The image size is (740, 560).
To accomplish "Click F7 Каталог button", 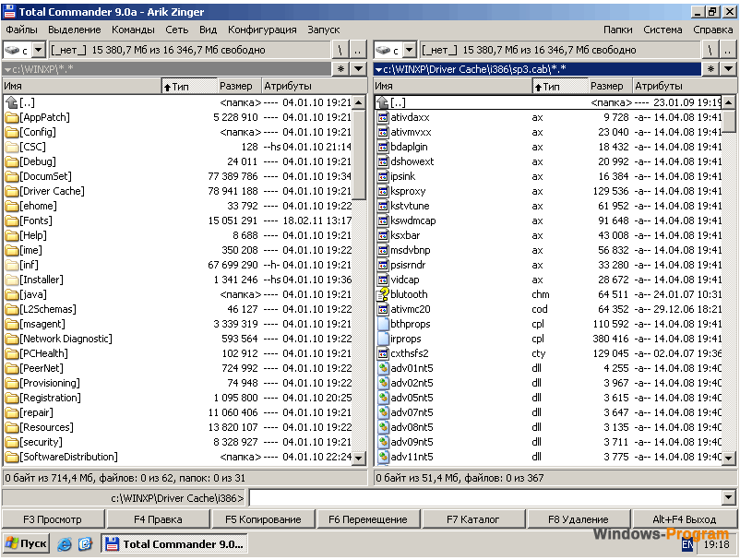I will pos(473,519).
